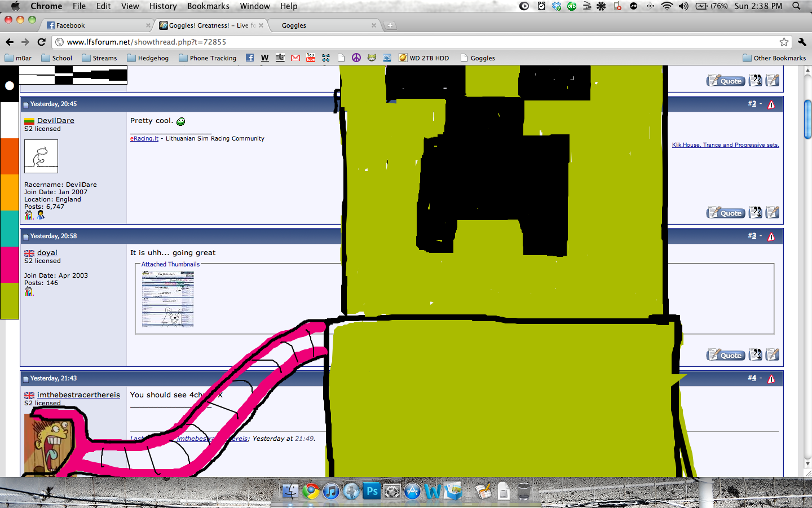The width and height of the screenshot is (812, 508).
Task: Pick the orange color swatch
Action: [x=10, y=156]
